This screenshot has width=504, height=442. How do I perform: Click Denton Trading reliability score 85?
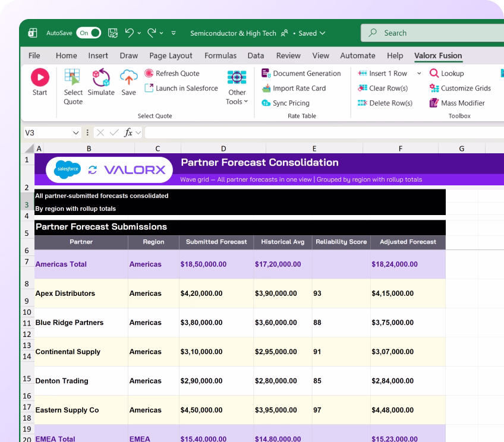pyautogui.click(x=341, y=381)
